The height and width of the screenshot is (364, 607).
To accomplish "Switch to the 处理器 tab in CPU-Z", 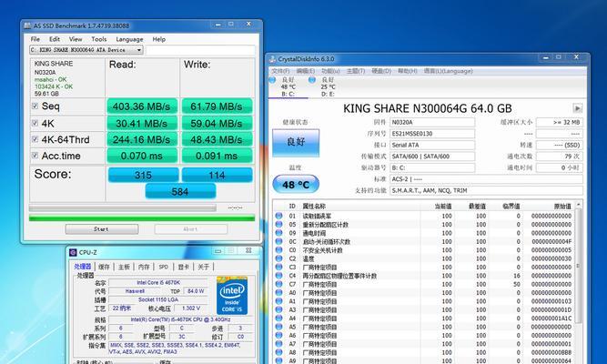I will tap(83, 267).
